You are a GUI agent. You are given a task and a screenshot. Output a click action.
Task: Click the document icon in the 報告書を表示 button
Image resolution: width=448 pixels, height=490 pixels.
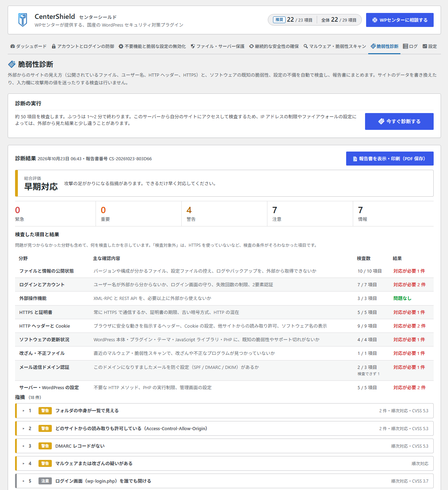(x=355, y=159)
